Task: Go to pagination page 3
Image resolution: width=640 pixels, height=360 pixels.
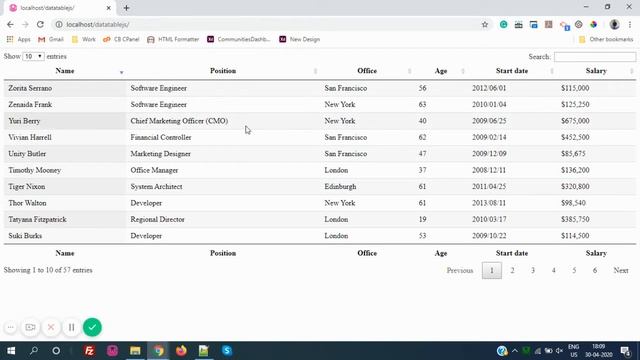Action: [533, 270]
